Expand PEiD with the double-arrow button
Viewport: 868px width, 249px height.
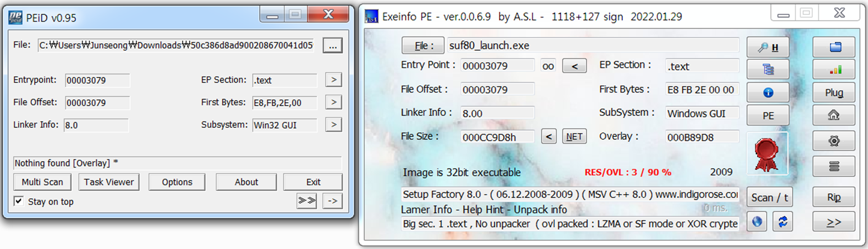point(307,201)
